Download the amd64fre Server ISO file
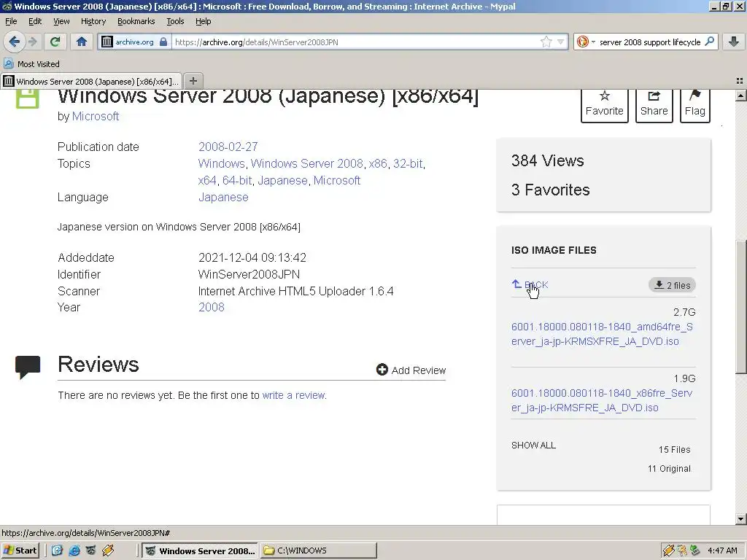Screen dimensions: 747x560 (602, 334)
